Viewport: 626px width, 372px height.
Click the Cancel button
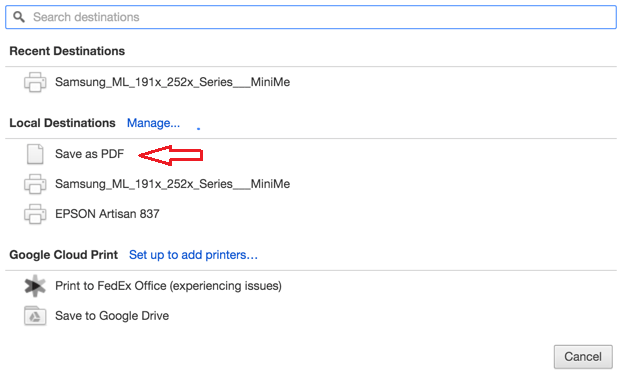click(x=583, y=356)
